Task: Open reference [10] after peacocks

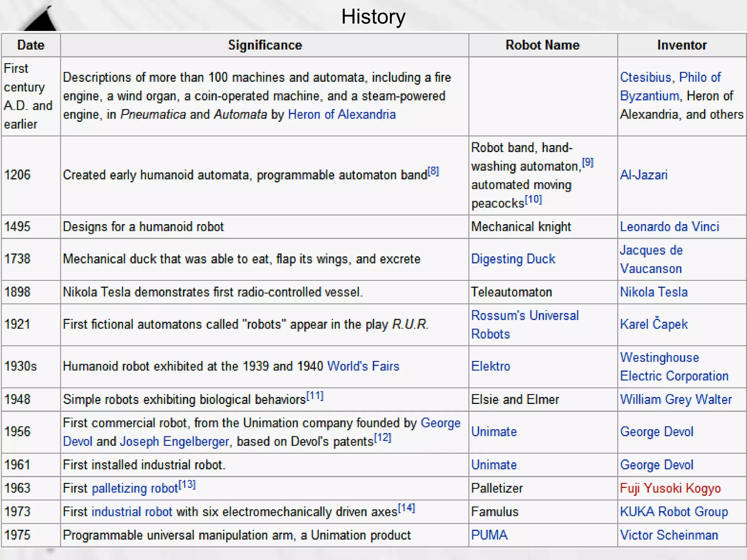Action: pyautogui.click(x=533, y=199)
